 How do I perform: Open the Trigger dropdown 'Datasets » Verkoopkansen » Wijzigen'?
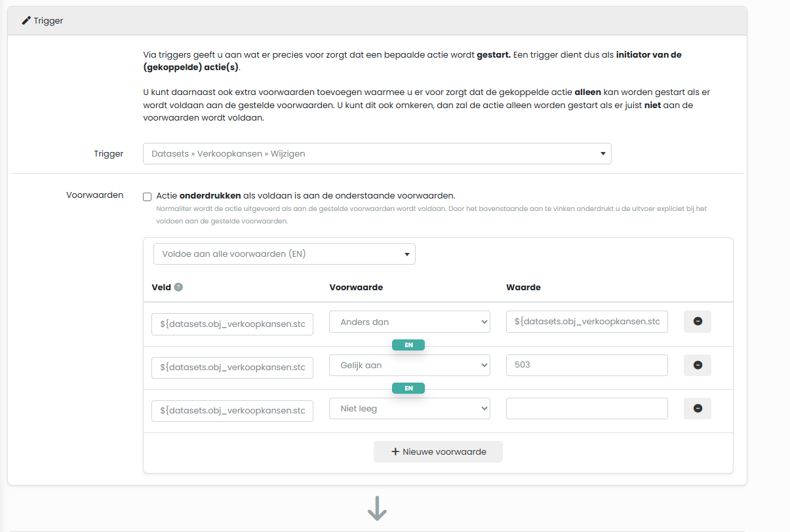click(x=377, y=154)
